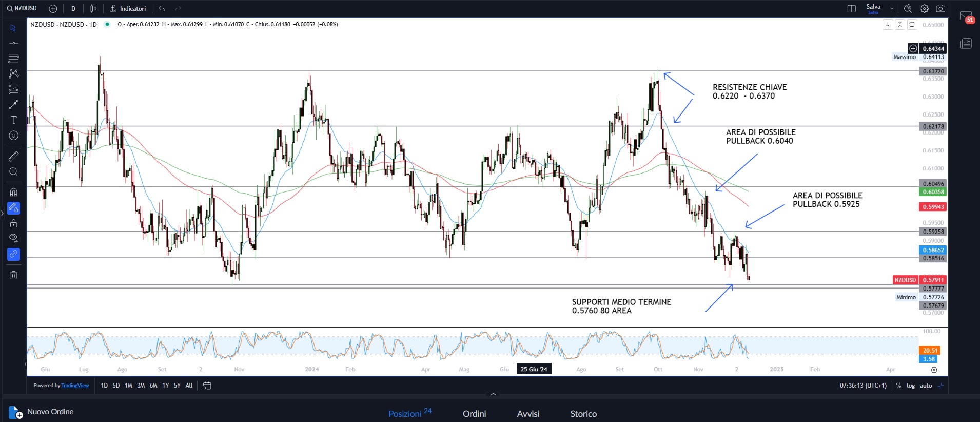980x422 pixels.
Task: Select the ruler Measure tool
Action: tap(14, 156)
